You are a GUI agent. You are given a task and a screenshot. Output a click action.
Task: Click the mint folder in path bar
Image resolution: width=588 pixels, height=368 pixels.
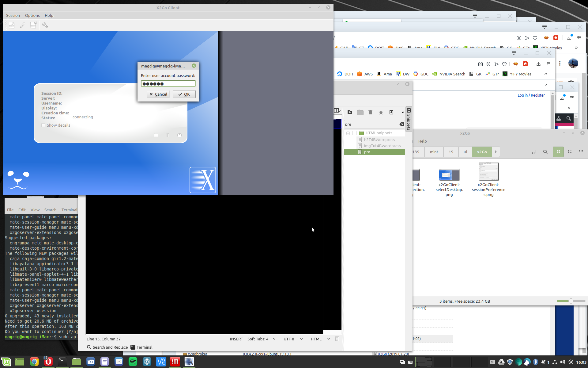(x=434, y=152)
